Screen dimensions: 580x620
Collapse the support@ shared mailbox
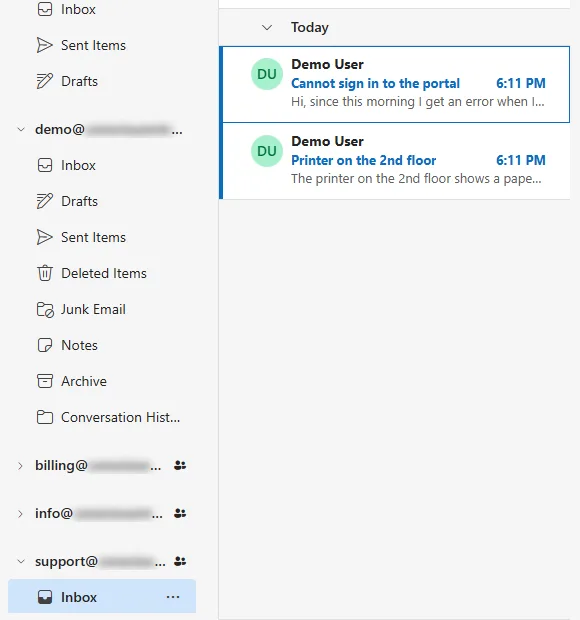tap(21, 561)
